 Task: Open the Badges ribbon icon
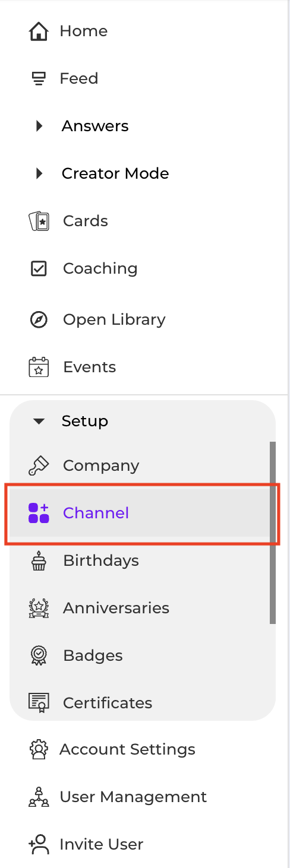click(x=39, y=655)
